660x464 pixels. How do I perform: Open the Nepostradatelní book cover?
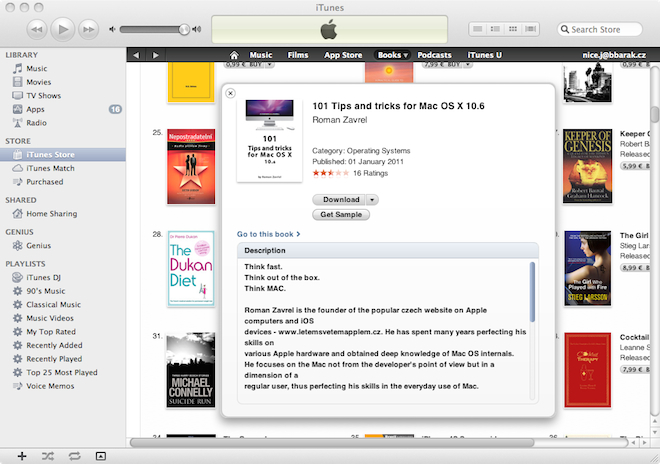[191, 166]
